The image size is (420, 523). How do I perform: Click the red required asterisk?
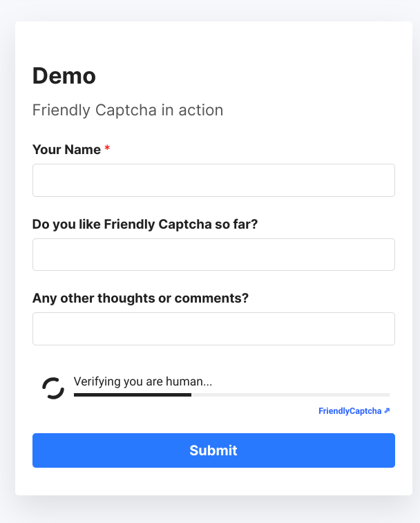click(x=107, y=149)
